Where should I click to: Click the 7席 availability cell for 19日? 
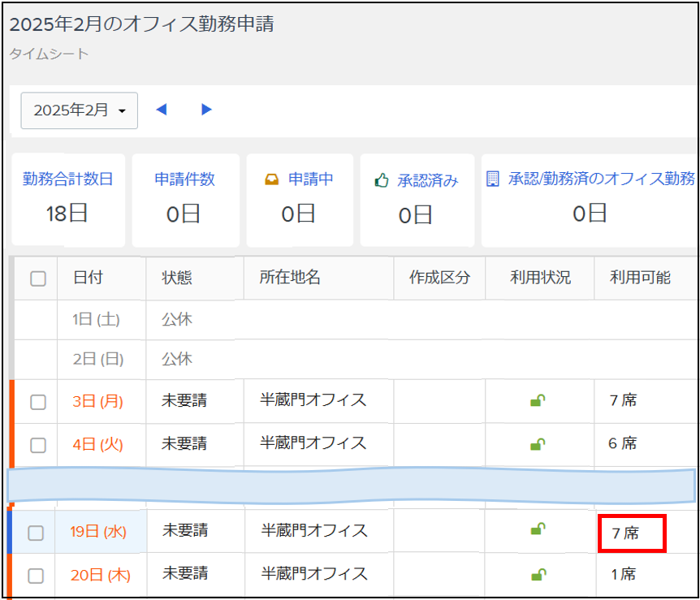click(632, 533)
